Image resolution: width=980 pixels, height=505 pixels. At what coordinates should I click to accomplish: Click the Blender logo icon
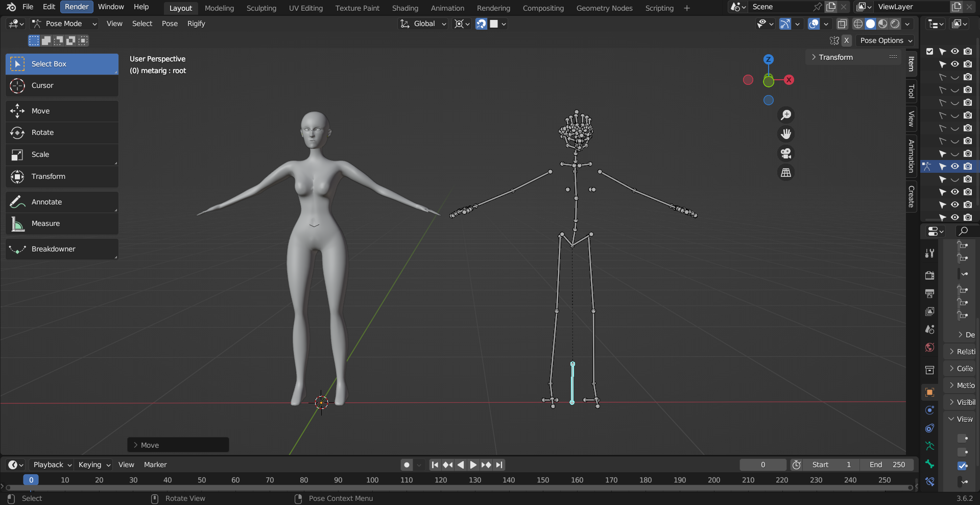coord(11,7)
